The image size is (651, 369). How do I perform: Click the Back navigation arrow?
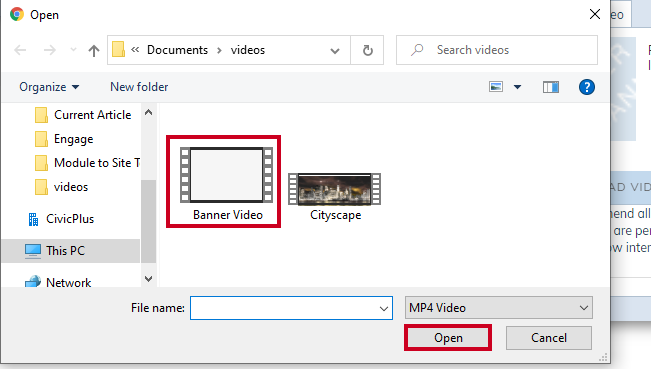20,50
